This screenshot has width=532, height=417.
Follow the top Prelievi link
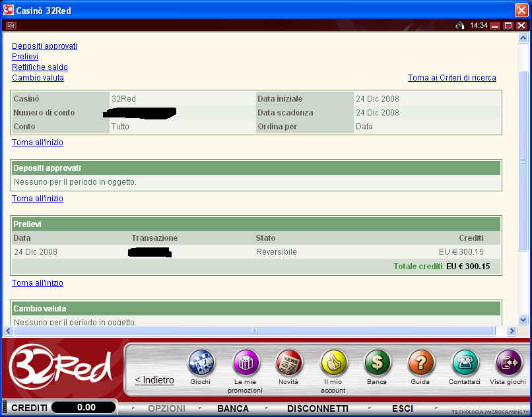click(25, 57)
